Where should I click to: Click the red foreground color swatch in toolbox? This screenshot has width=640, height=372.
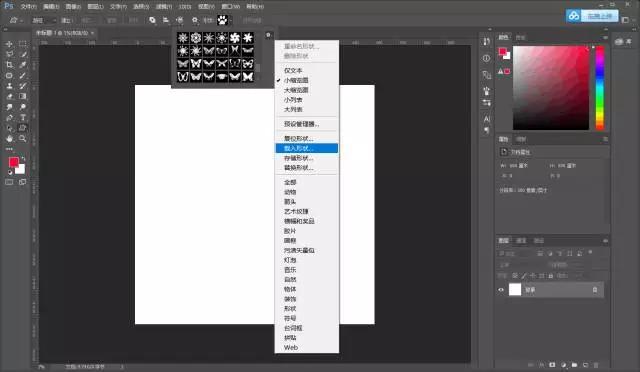13,162
